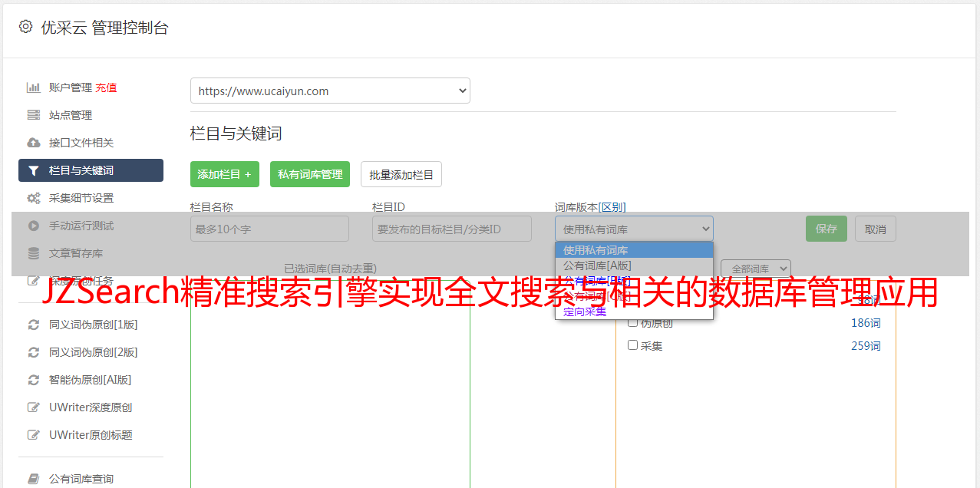Open the UWriter原创标题 sidebar item
This screenshot has height=488, width=980.
click(x=91, y=435)
